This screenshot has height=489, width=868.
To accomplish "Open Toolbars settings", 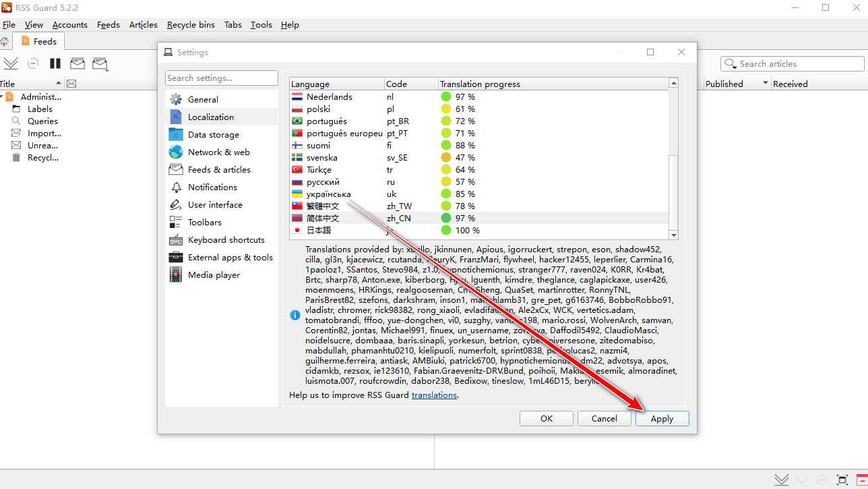I will click(222, 222).
